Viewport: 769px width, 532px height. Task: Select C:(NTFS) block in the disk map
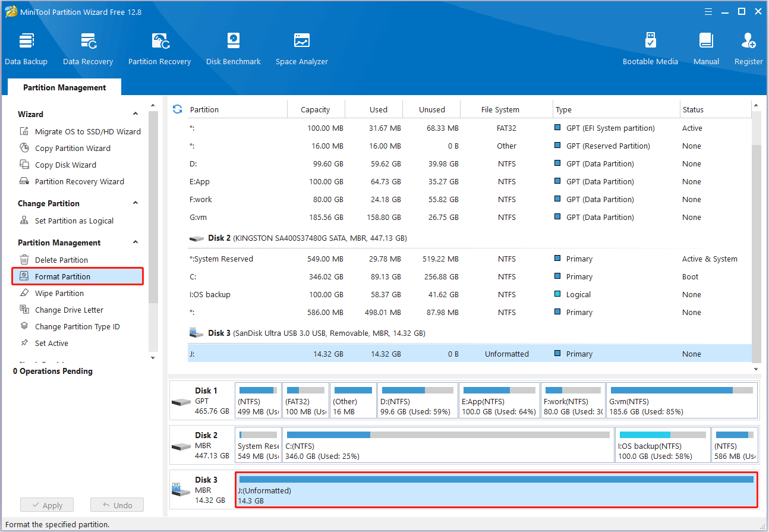[x=448, y=445]
